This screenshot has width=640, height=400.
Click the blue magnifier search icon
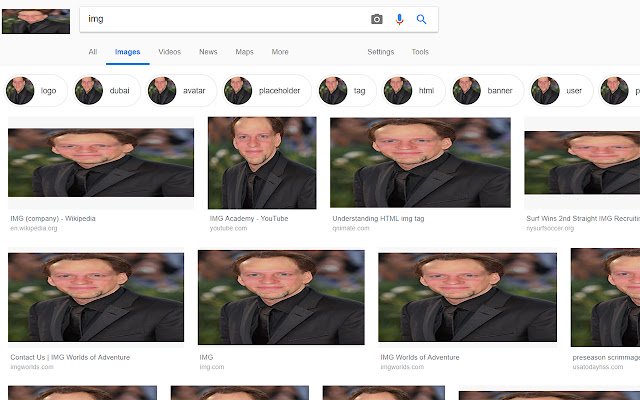[x=422, y=19]
